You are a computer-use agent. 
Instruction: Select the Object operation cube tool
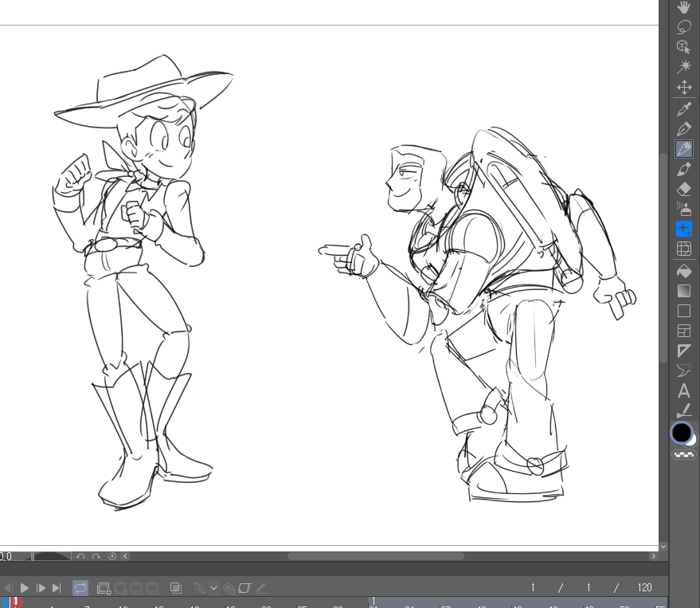683,47
